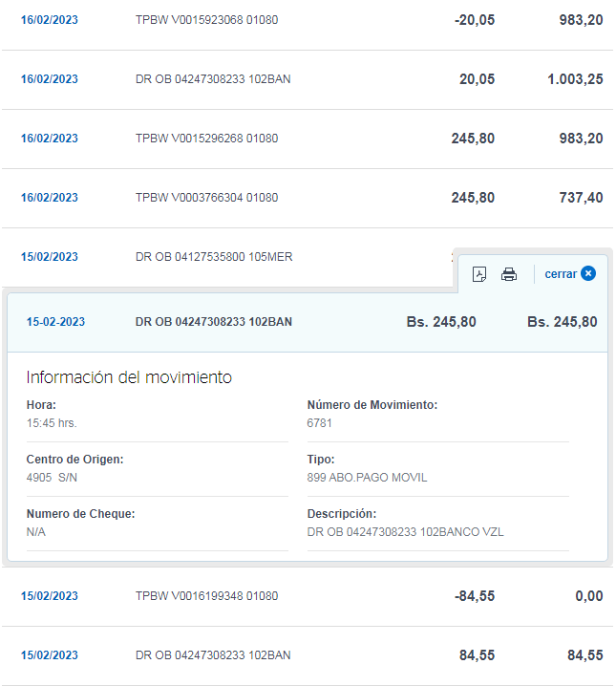
Task: Print the movement details
Action: (x=508, y=274)
